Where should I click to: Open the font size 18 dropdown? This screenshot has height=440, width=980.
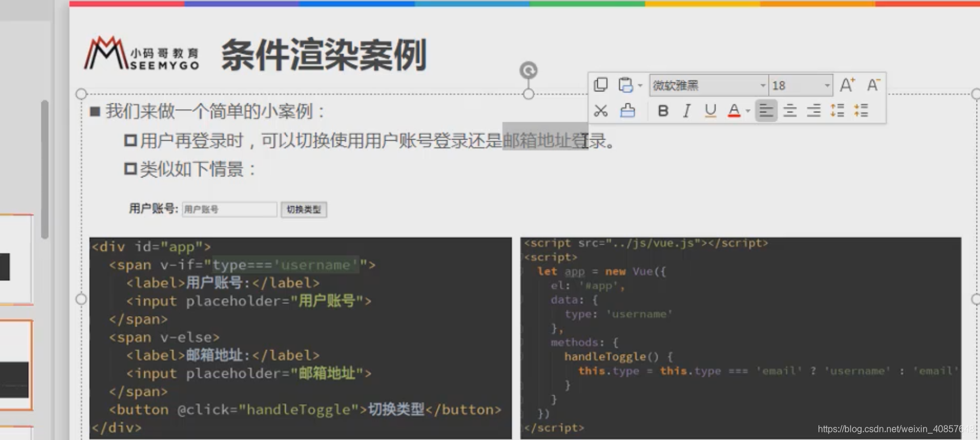[x=827, y=86]
